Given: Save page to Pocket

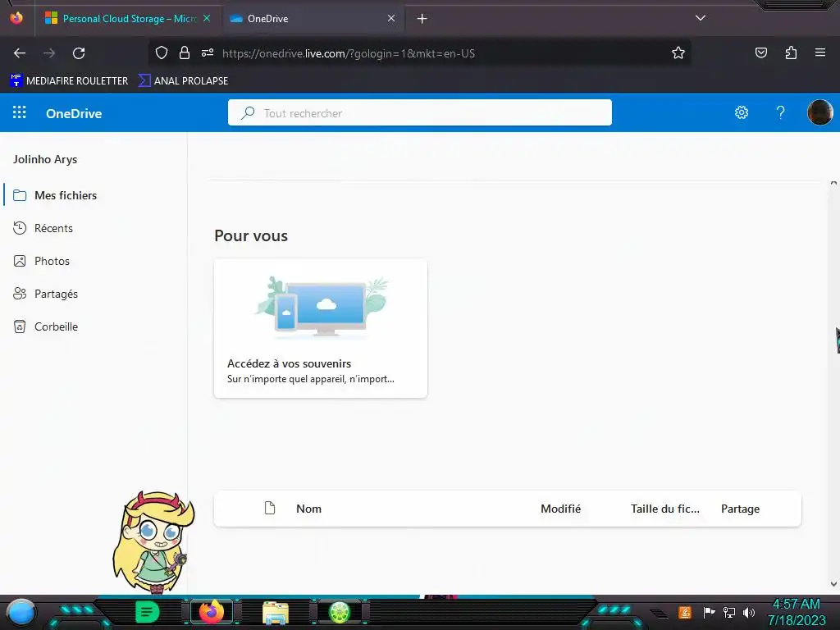Looking at the screenshot, I should (760, 52).
